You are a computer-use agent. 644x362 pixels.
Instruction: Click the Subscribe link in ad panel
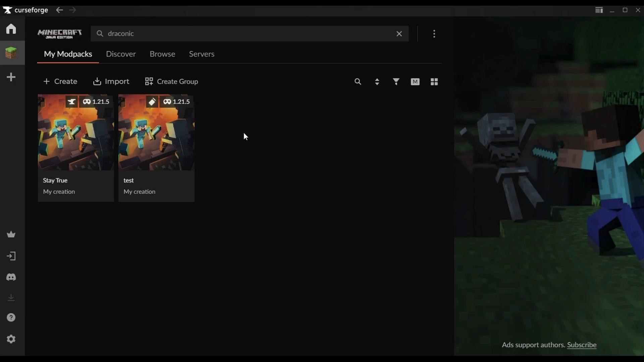pyautogui.click(x=582, y=345)
